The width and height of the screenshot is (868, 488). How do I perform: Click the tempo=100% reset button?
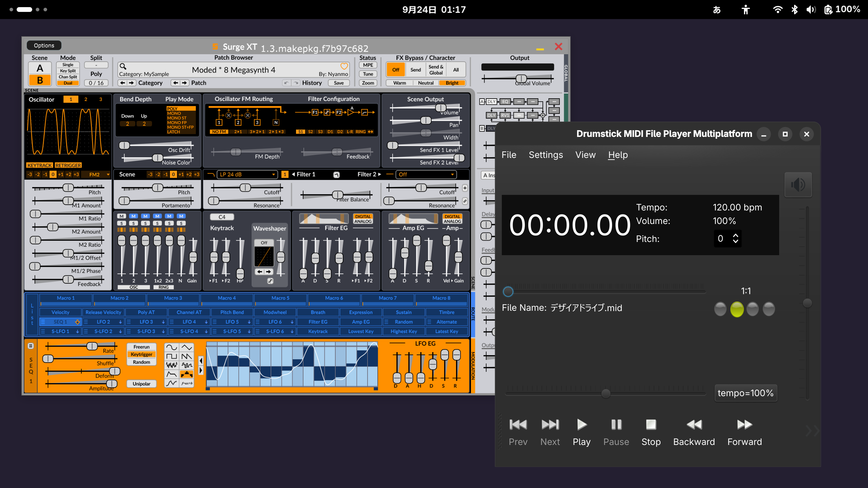pyautogui.click(x=746, y=393)
